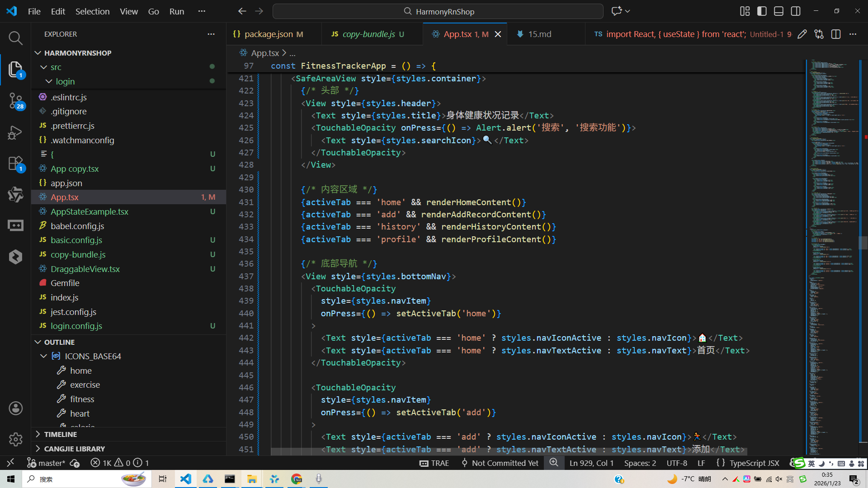Toggle Secondary Side Bar visibility
The image size is (868, 488).
pyautogui.click(x=796, y=11)
